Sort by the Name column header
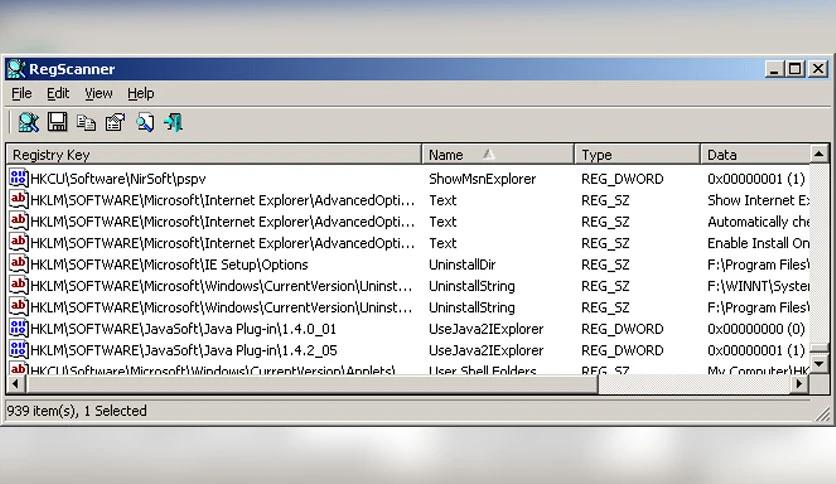This screenshot has width=836, height=484. 498,155
